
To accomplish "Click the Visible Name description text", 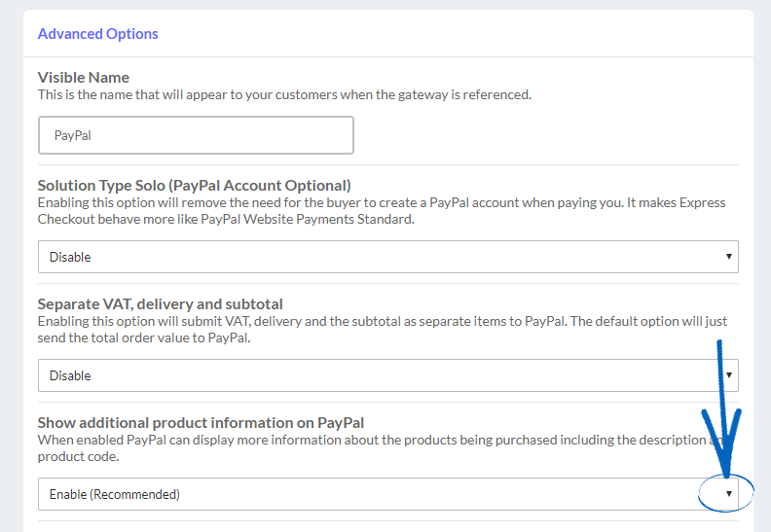I will point(284,94).
